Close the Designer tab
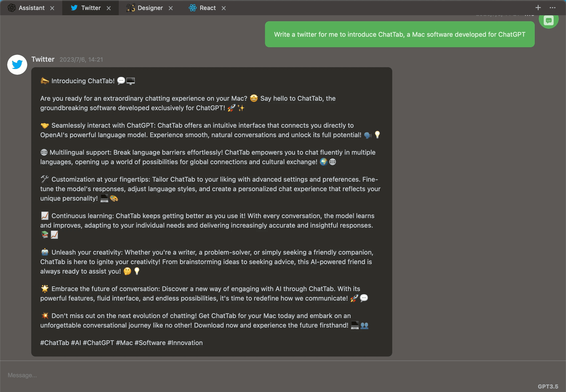 171,8
